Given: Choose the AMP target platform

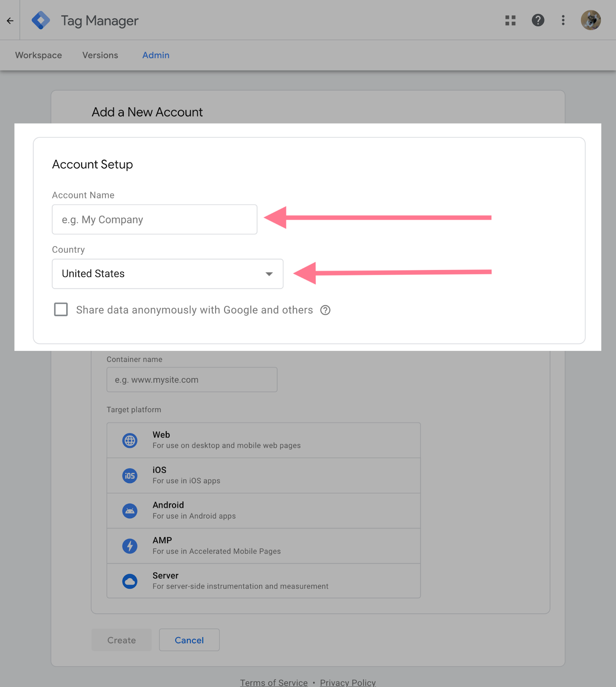Looking at the screenshot, I should click(x=263, y=546).
